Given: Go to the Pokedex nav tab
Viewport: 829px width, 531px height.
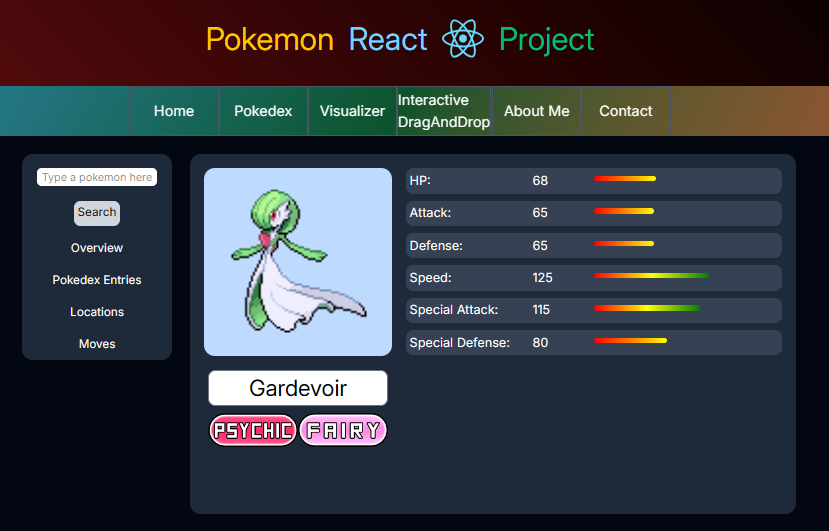Looking at the screenshot, I should [x=263, y=111].
